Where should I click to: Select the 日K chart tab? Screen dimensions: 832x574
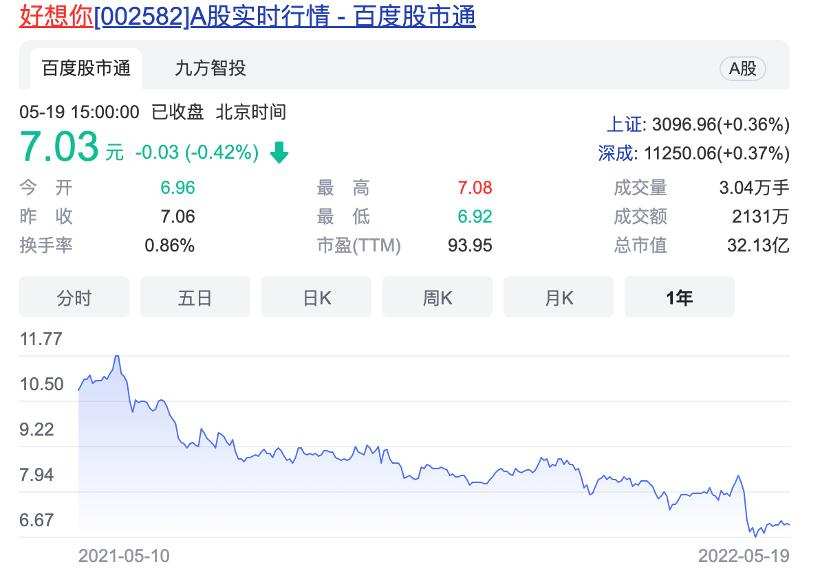click(x=316, y=297)
